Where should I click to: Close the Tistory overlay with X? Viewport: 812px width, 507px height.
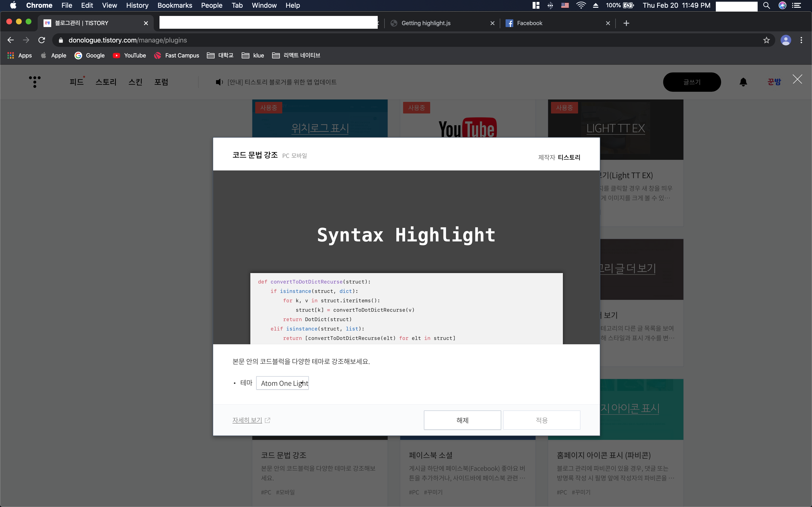(x=797, y=79)
